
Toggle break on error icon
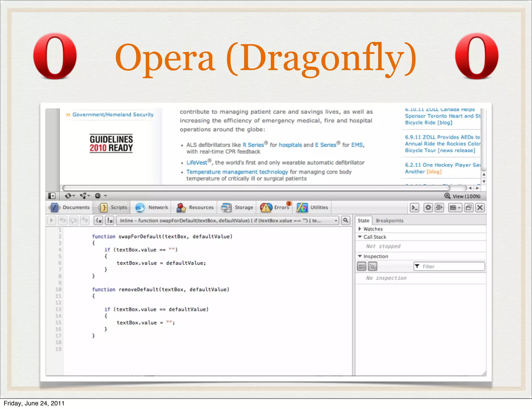110,220
